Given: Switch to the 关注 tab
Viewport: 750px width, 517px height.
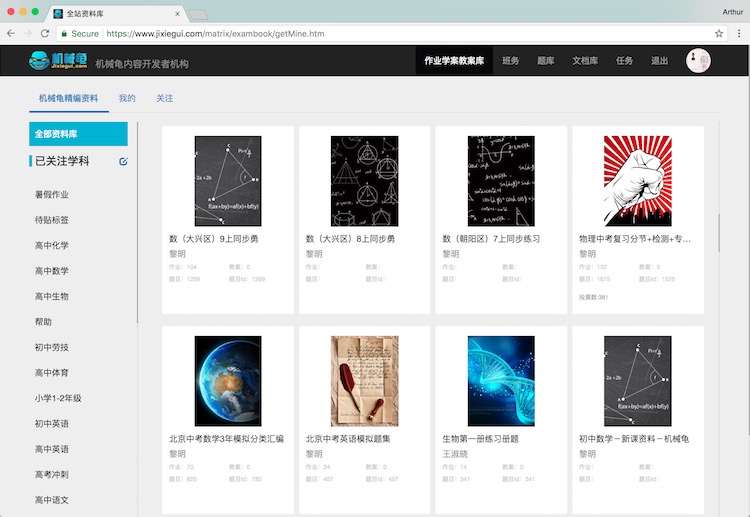Looking at the screenshot, I should (x=165, y=98).
